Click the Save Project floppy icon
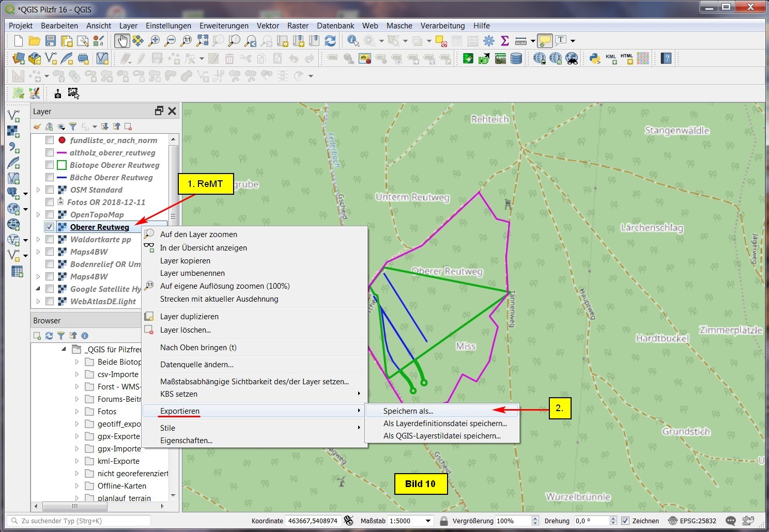This screenshot has width=769, height=532. click(50, 41)
